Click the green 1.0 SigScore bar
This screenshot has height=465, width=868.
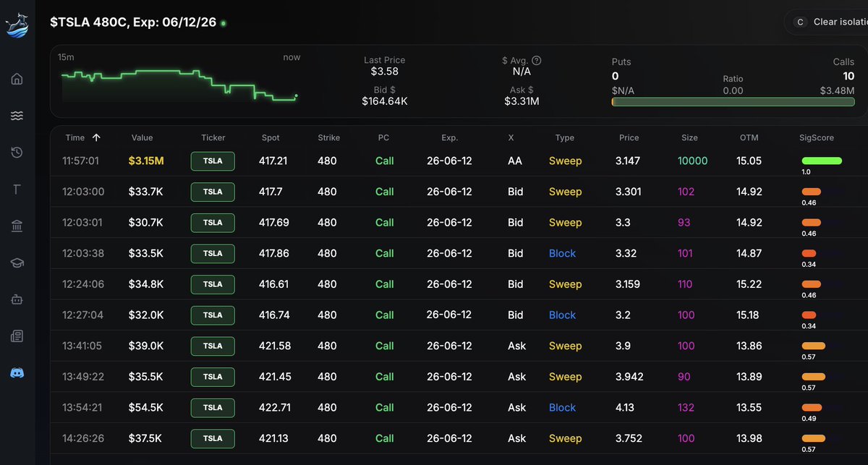pos(822,161)
